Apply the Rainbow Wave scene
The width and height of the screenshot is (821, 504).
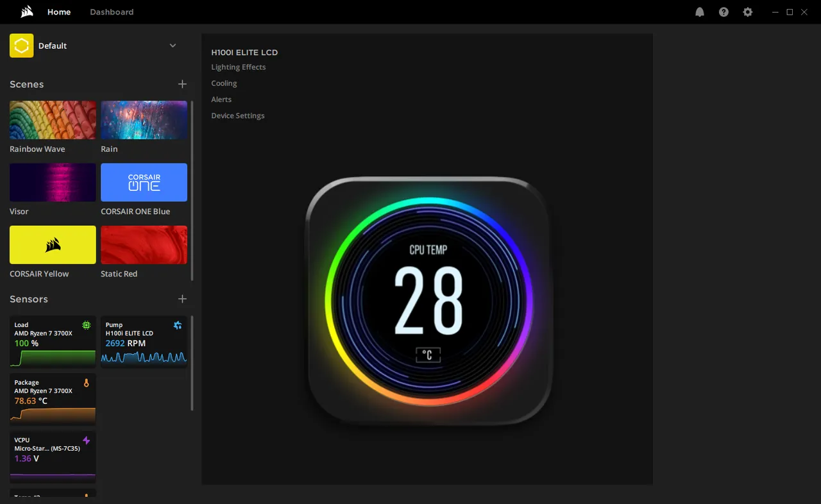53,120
